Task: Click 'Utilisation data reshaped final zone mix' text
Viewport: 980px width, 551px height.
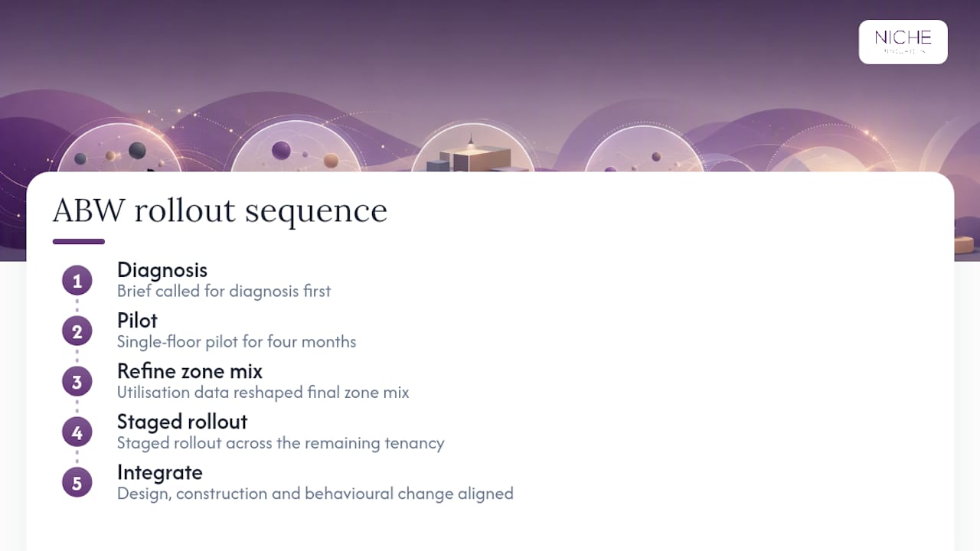Action: point(263,392)
